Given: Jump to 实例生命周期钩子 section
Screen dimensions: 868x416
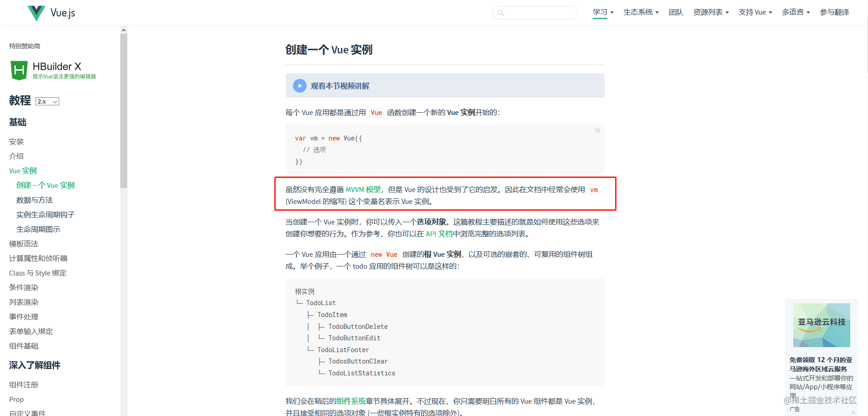Looking at the screenshot, I should tap(46, 214).
